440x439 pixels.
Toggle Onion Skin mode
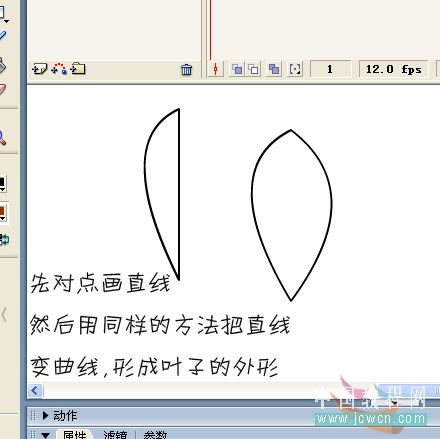[x=237, y=69]
